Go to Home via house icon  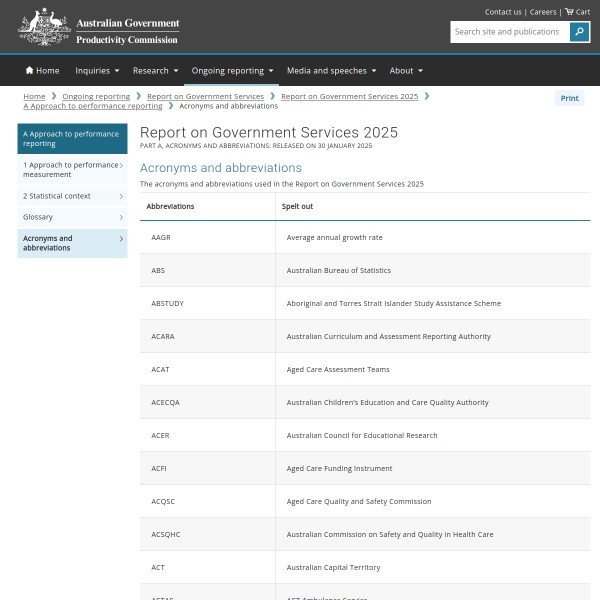42,70
